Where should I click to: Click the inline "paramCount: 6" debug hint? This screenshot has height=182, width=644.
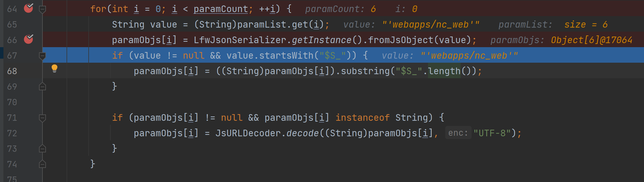point(340,9)
